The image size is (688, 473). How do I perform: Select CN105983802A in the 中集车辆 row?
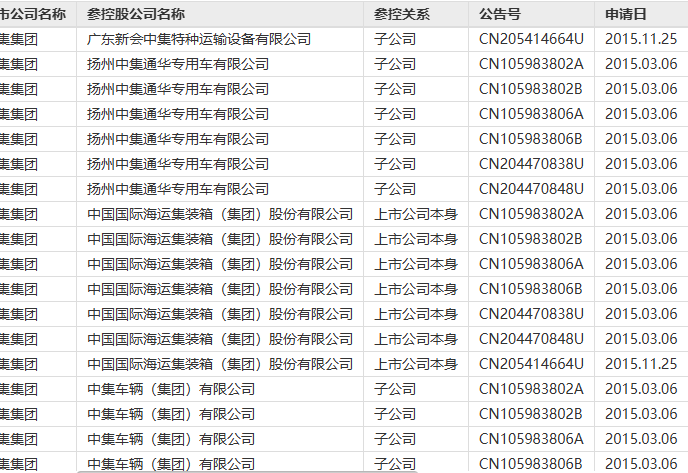pos(531,389)
